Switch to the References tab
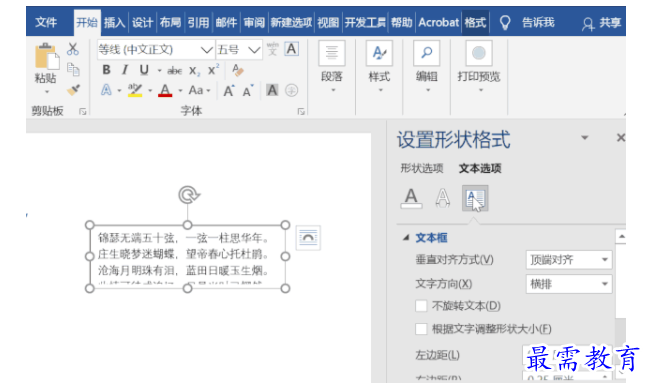This screenshot has height=390, width=648. coord(198,22)
